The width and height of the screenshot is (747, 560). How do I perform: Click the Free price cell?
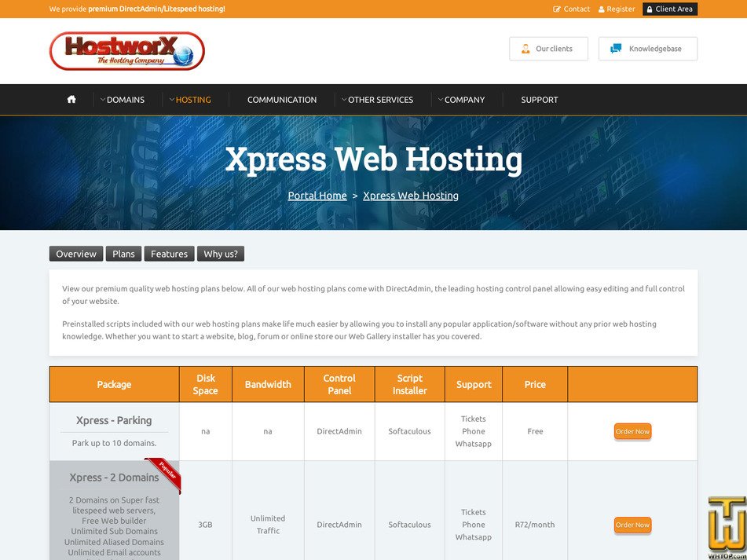535,431
